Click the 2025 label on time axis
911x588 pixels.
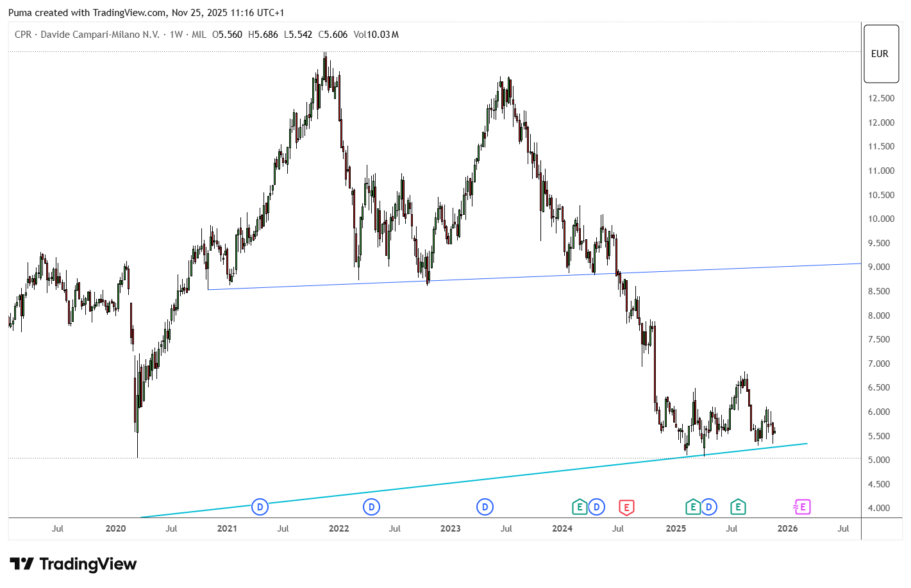pyautogui.click(x=676, y=528)
